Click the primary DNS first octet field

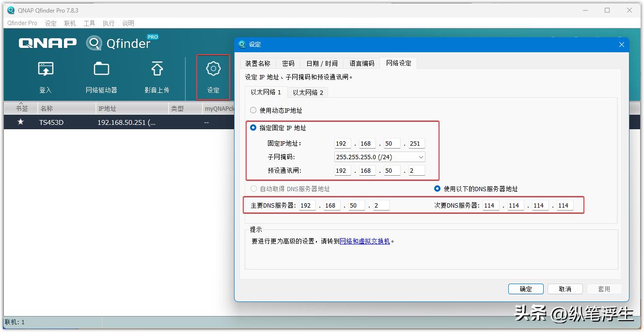(x=305, y=205)
